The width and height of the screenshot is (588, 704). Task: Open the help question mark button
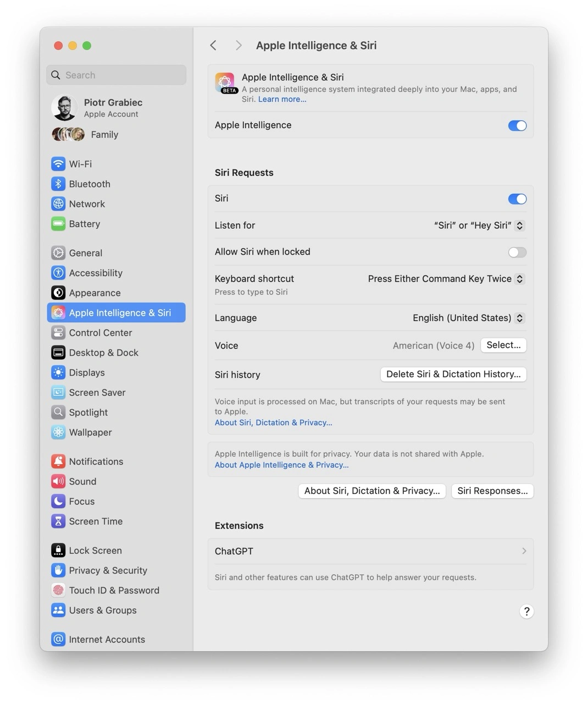(526, 612)
